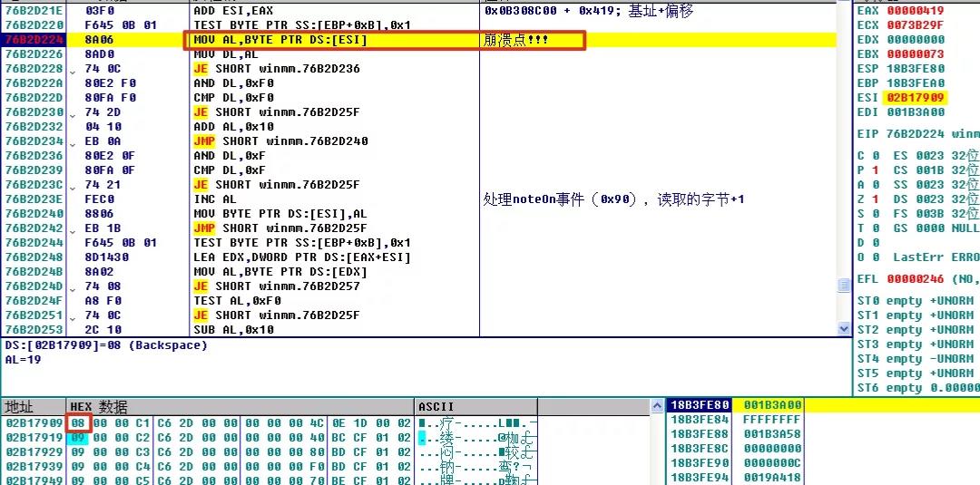This screenshot has height=485, width=980.
Task: Click the Z zero flag value
Action: click(x=875, y=199)
